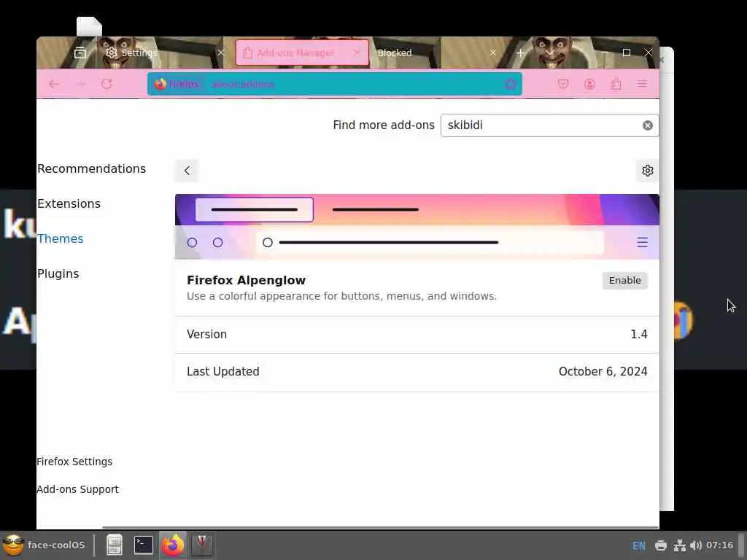Image resolution: width=747 pixels, height=560 pixels.
Task: Open the add-on tools gear menu
Action: point(648,171)
